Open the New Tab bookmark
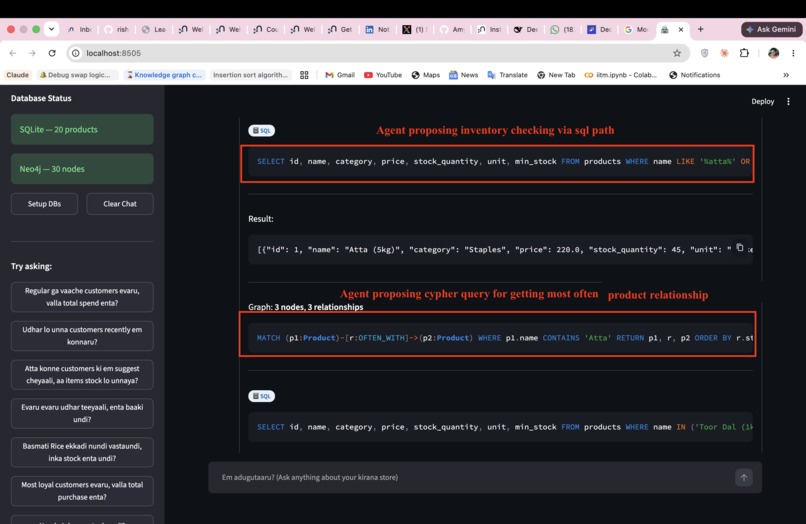 [556, 75]
